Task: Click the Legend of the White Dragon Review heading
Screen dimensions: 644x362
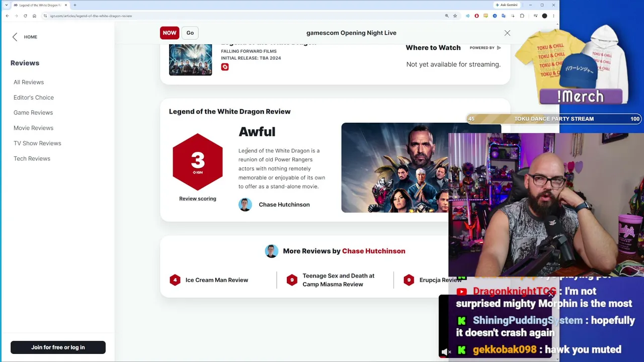Action: point(230,112)
